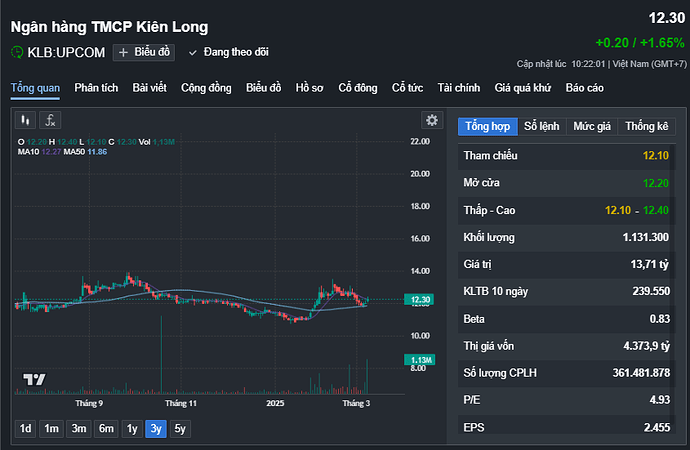Click the Biểu đồ add-chart button
The width and height of the screenshot is (690, 450).
(144, 52)
